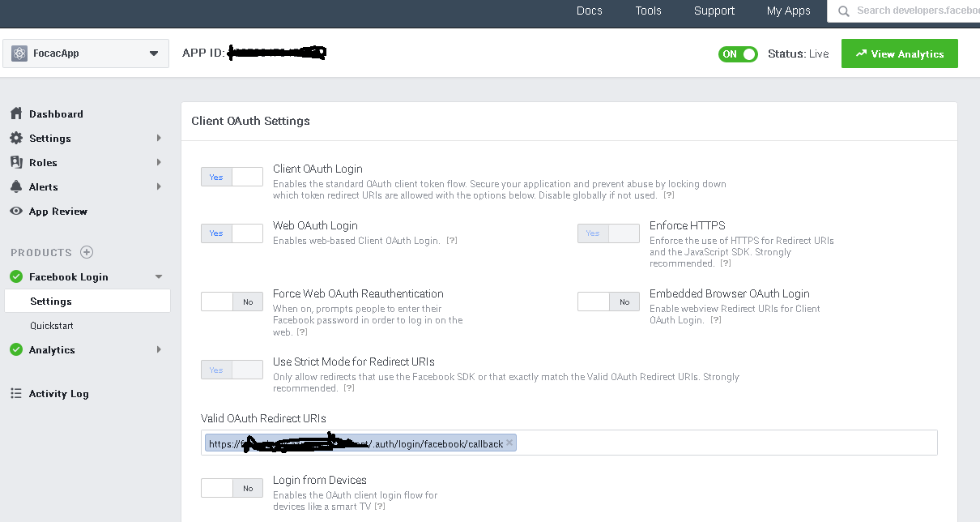This screenshot has height=522, width=980.
Task: Click the APP ID label
Action: 203,53
